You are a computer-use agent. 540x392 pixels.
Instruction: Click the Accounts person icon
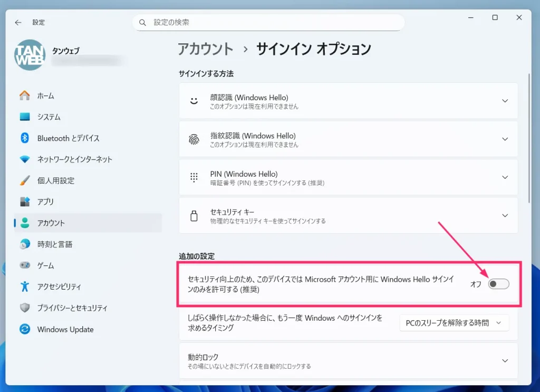pyautogui.click(x=24, y=223)
